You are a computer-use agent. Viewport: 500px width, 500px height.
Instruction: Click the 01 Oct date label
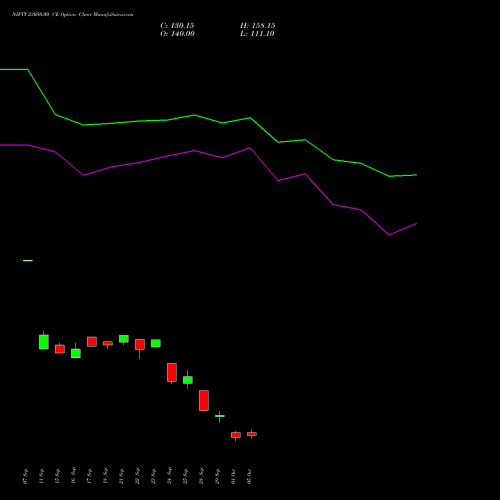click(234, 476)
